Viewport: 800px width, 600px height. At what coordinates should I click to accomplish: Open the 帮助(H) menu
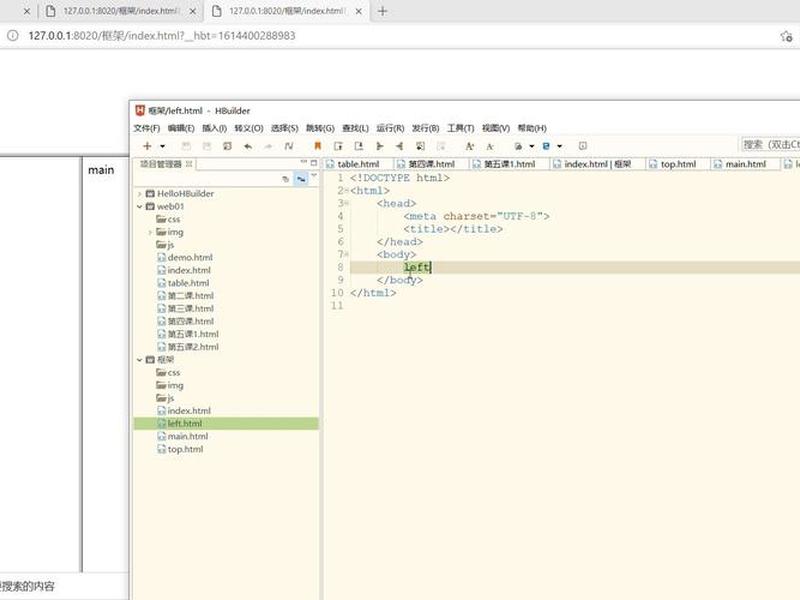pos(532,128)
